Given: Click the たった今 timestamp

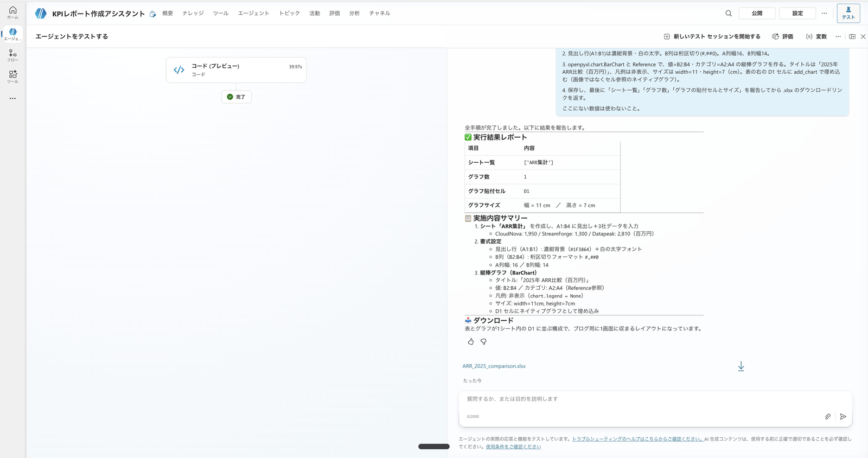Looking at the screenshot, I should click(x=472, y=381).
